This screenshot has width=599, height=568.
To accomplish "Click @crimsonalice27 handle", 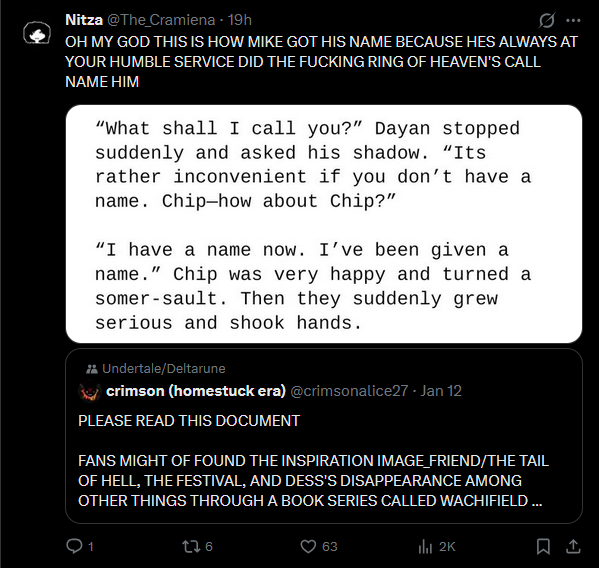I will point(349,391).
